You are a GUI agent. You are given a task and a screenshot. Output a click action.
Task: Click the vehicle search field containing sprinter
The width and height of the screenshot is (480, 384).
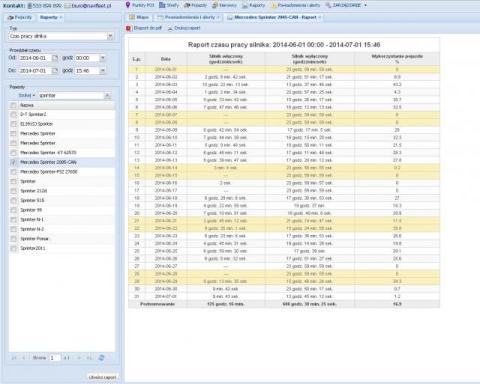point(71,96)
